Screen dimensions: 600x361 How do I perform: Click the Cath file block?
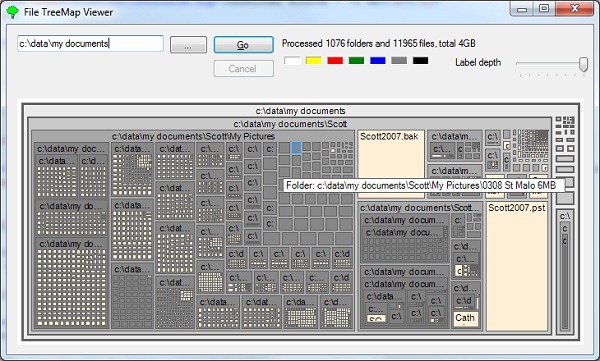pyautogui.click(x=465, y=319)
